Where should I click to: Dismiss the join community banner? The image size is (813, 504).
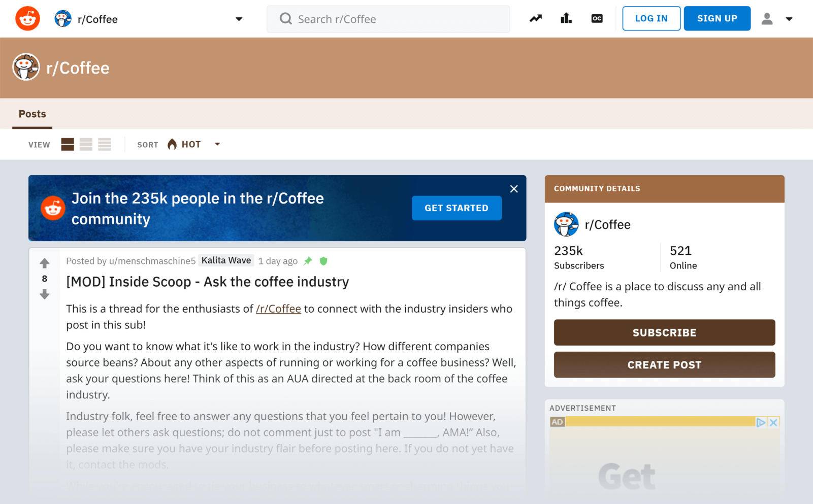(x=514, y=189)
